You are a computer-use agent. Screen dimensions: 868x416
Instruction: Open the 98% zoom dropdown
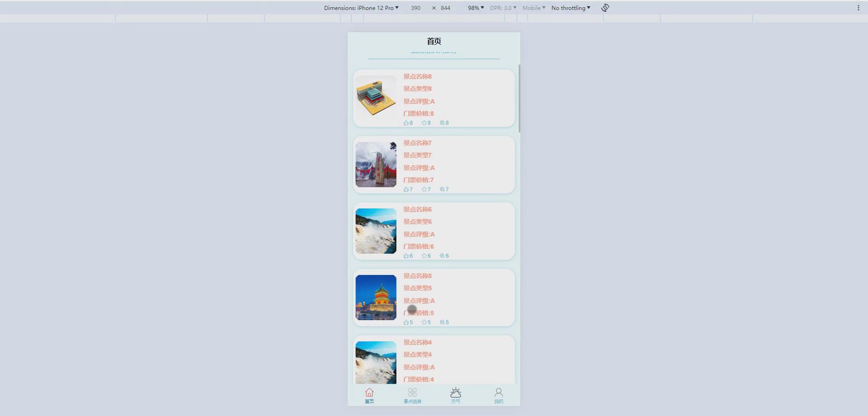(475, 8)
